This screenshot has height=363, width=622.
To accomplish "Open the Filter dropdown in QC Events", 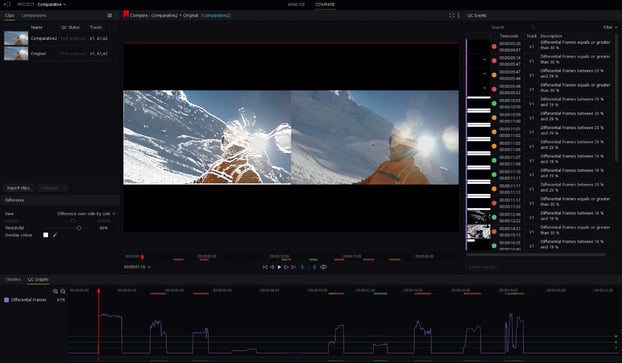I will pos(610,27).
